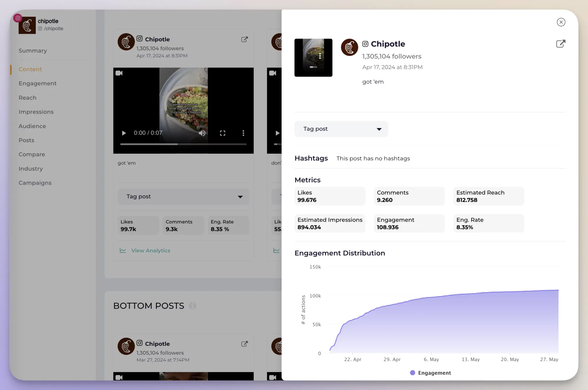The image size is (588, 390).
Task: Click Chipotle avatar in details panel
Action: 349,47
